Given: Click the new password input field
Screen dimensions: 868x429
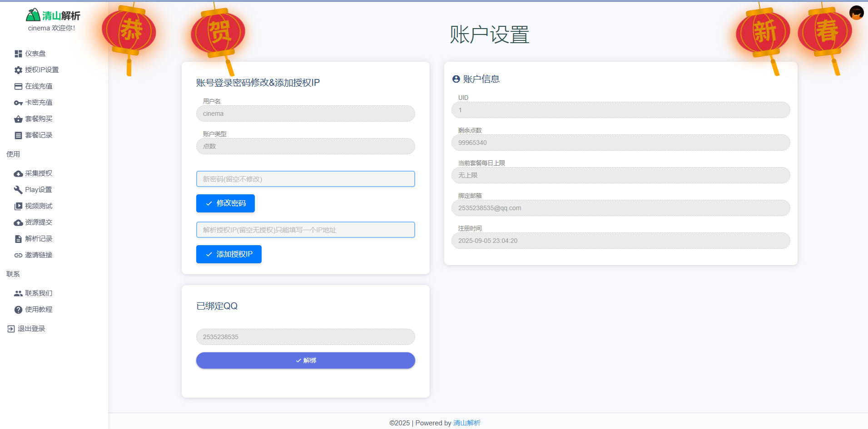Looking at the screenshot, I should click(x=305, y=179).
